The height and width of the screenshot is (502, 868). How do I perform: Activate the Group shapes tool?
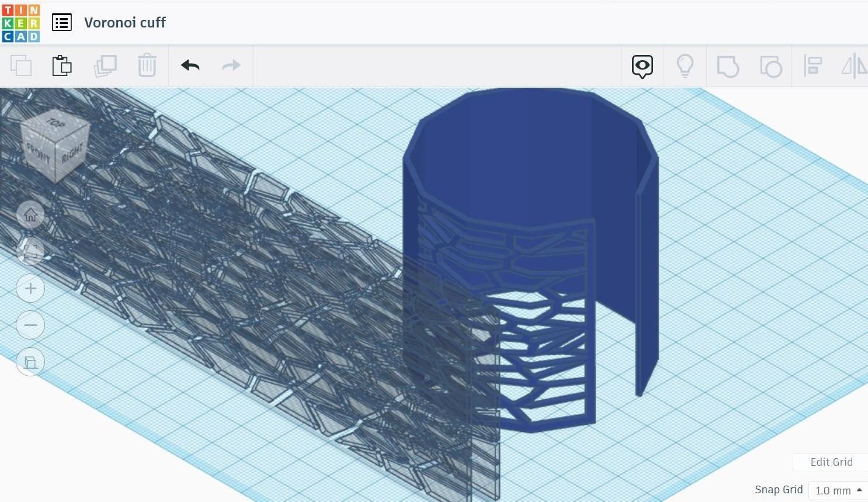click(728, 66)
